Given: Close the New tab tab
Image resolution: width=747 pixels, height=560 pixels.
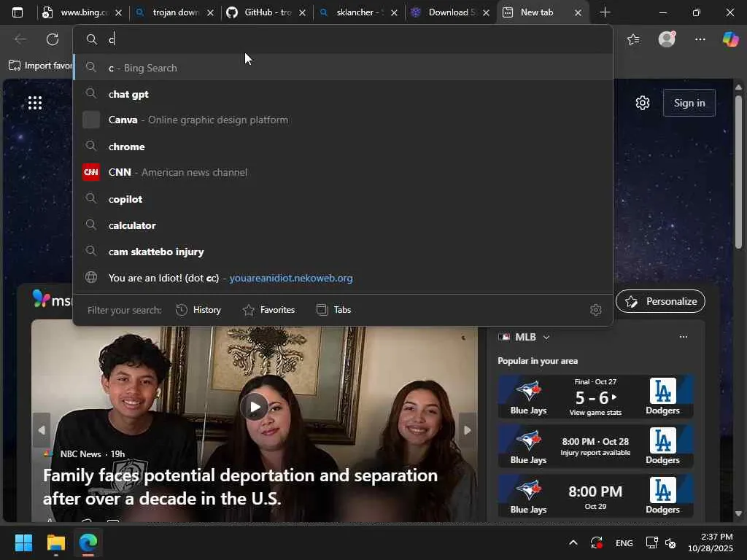Looking at the screenshot, I should click(578, 13).
